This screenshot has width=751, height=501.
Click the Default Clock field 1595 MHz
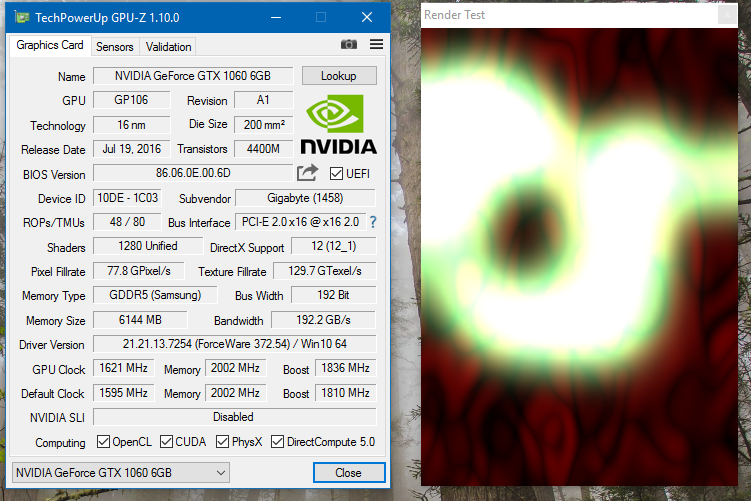point(124,393)
